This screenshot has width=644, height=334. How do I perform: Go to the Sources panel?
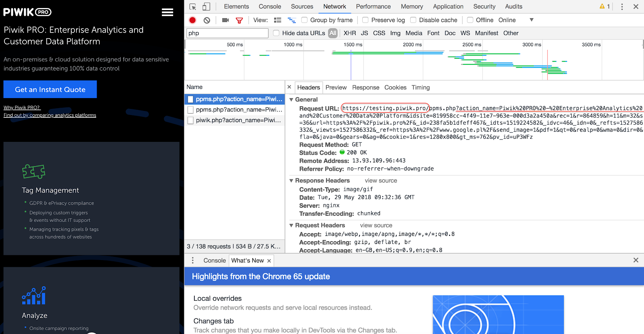(302, 6)
